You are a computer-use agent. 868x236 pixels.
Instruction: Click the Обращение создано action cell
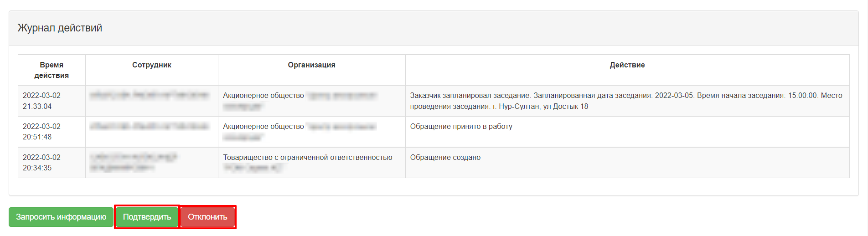[x=627, y=163]
